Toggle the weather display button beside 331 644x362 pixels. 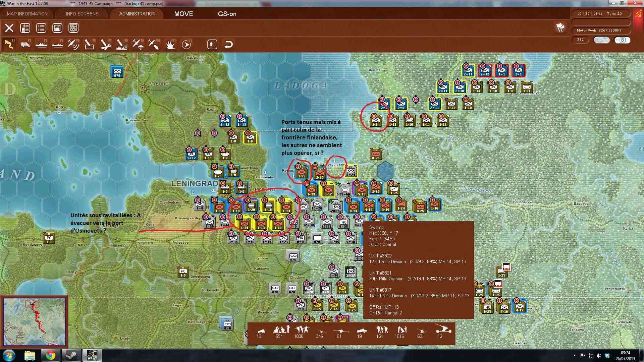pyautogui.click(x=601, y=40)
